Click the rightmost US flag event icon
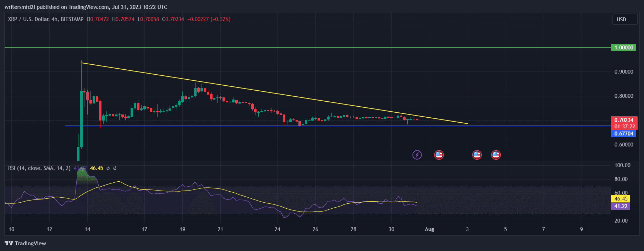644x251 pixels. [x=496, y=155]
